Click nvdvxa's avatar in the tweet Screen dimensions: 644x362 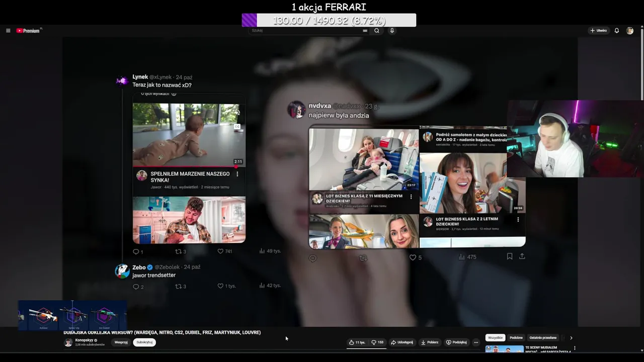click(296, 110)
